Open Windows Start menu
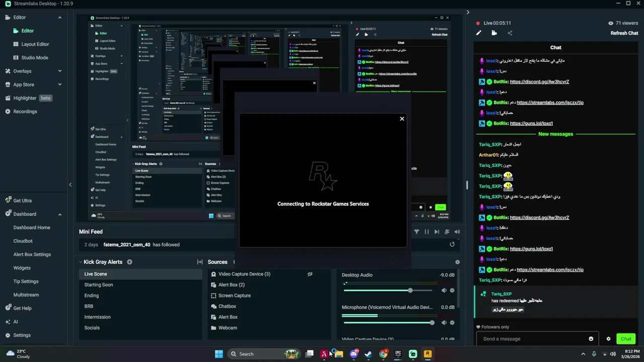This screenshot has width=644, height=362. [219, 354]
